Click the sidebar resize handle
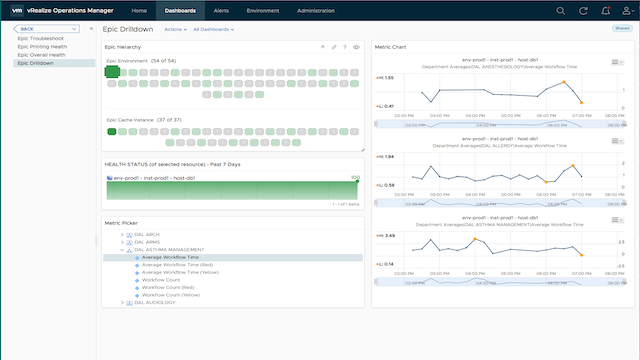Image resolution: width=640 pixels, height=360 pixels. coord(96,240)
